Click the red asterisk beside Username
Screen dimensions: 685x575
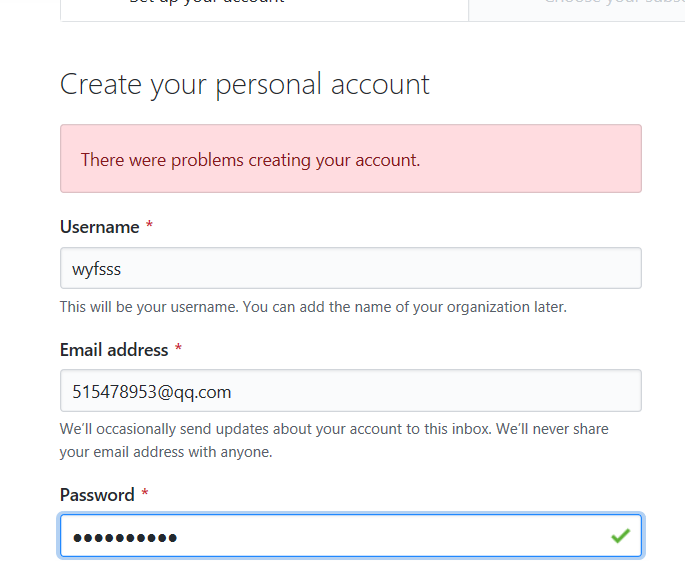click(149, 227)
